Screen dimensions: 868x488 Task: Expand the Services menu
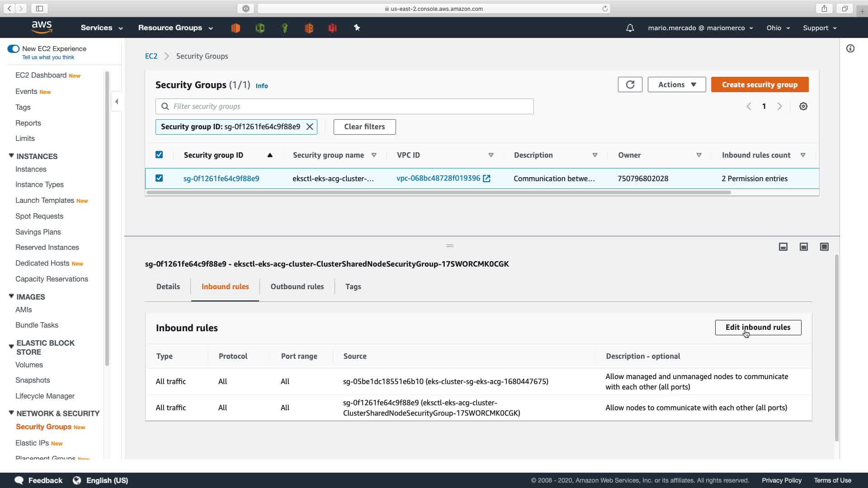coord(101,28)
